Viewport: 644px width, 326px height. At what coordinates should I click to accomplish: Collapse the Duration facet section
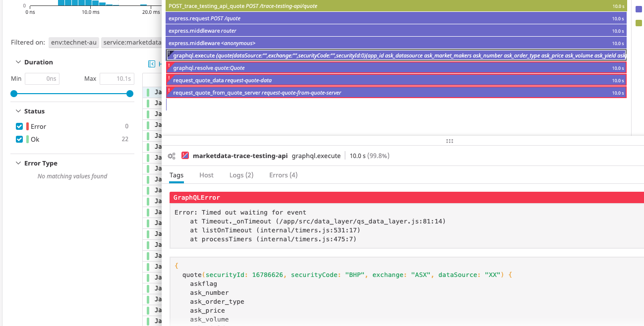18,62
